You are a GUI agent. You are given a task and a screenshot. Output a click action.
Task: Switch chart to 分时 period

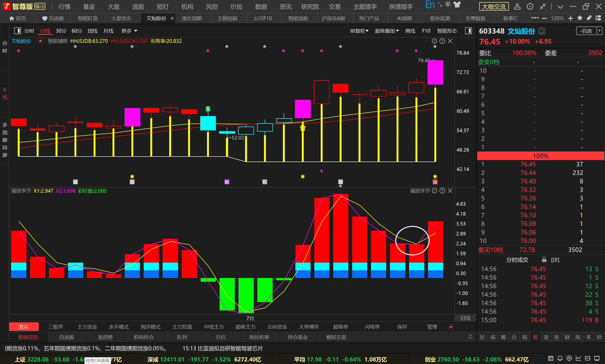[29, 31]
